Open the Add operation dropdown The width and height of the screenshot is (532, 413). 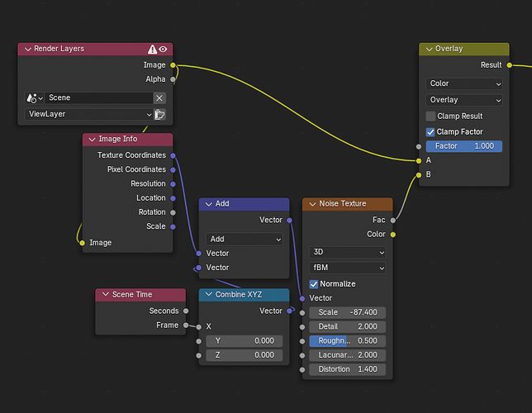(244, 240)
